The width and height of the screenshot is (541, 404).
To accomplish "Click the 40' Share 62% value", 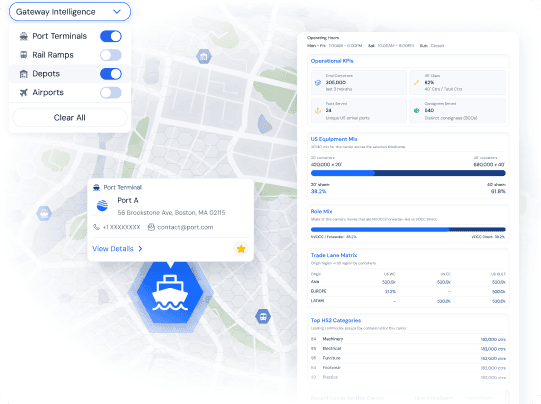I will 429,82.
